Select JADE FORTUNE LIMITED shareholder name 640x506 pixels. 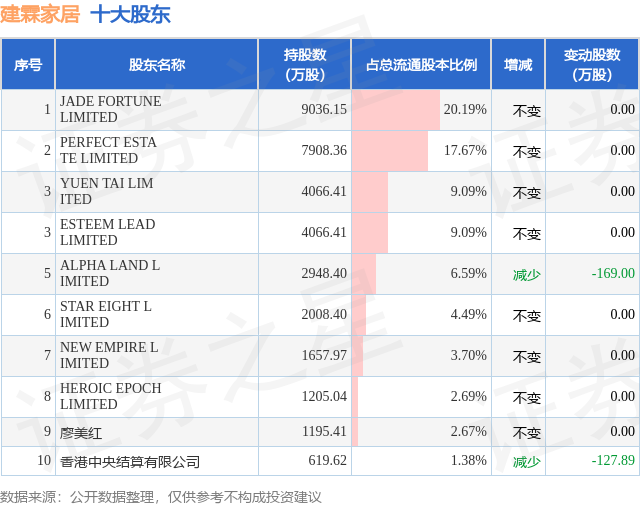click(x=111, y=109)
